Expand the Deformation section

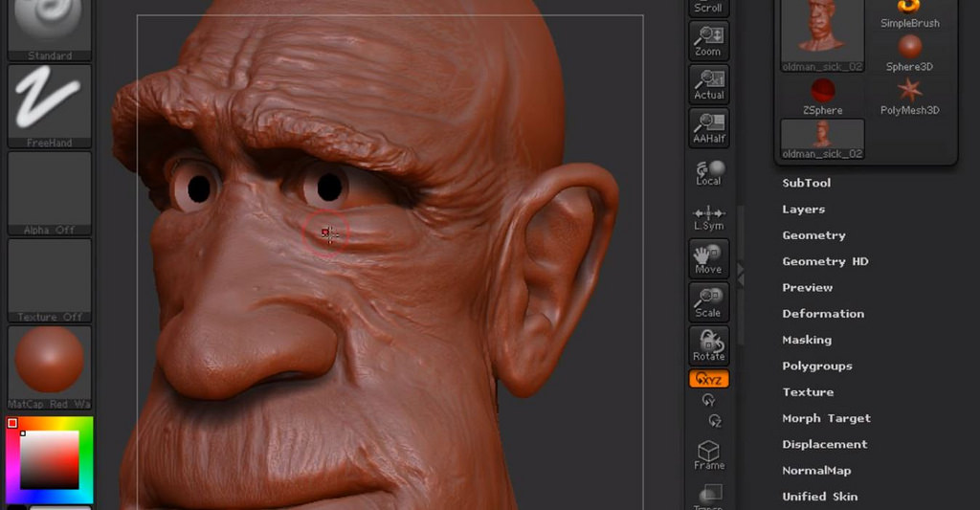tap(823, 314)
